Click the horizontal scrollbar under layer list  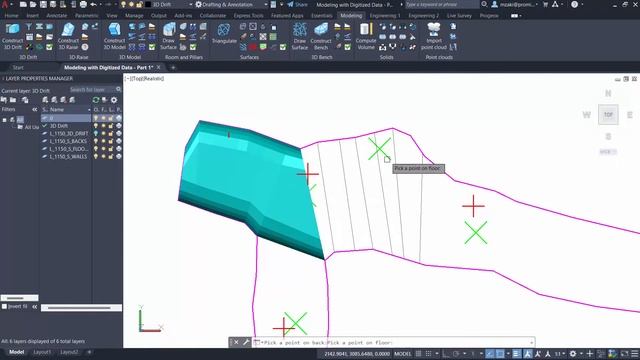point(81,308)
